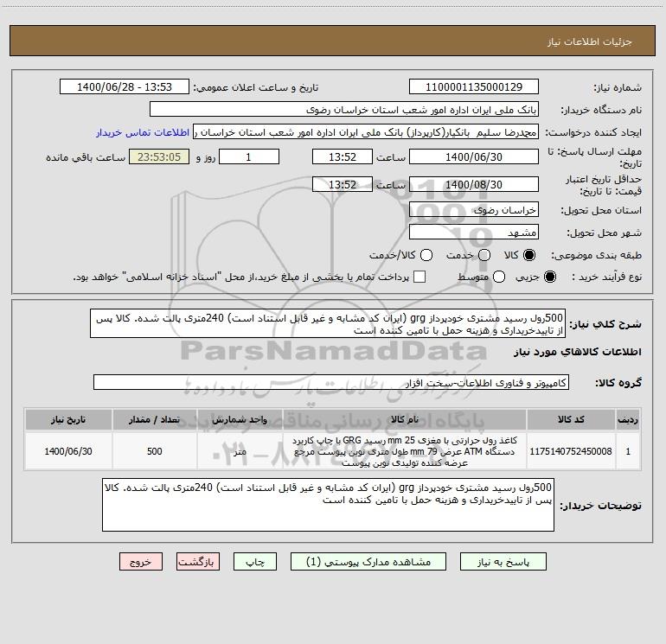The image size is (666, 644).
Task: Toggle the Islamic treasury bonds payment checkbox
Action: click(x=419, y=277)
